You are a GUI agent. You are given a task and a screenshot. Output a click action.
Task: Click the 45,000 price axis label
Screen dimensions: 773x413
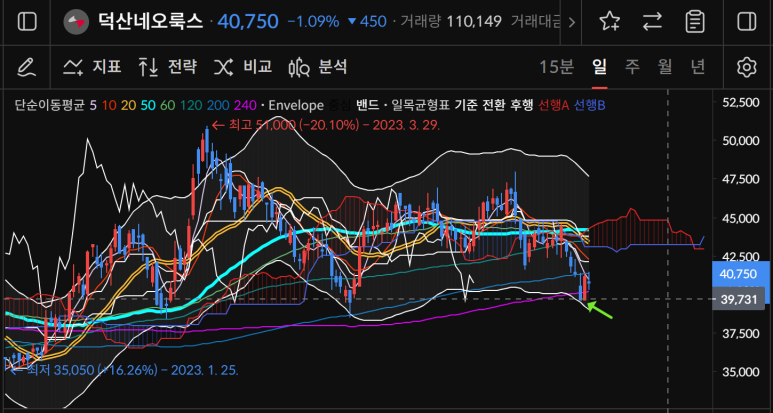(x=738, y=218)
